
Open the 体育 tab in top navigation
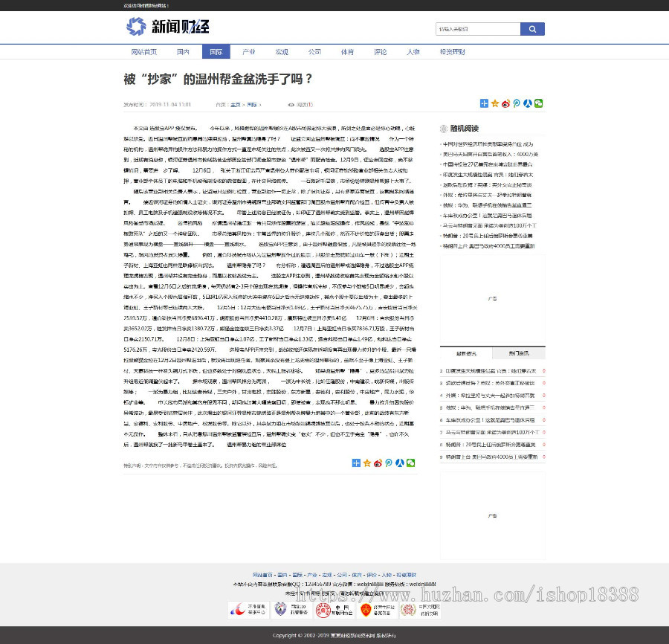tap(347, 51)
